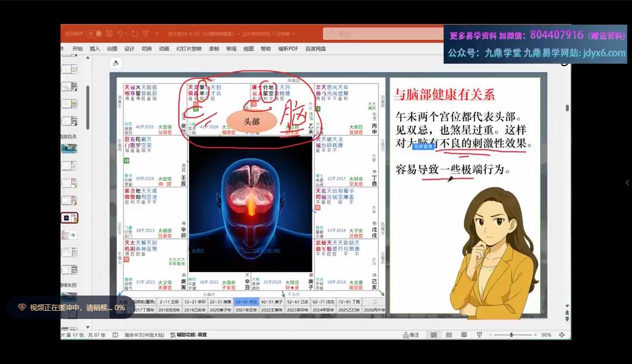
Task: Click the Save icon in quick access toolbar
Action: coord(109,34)
